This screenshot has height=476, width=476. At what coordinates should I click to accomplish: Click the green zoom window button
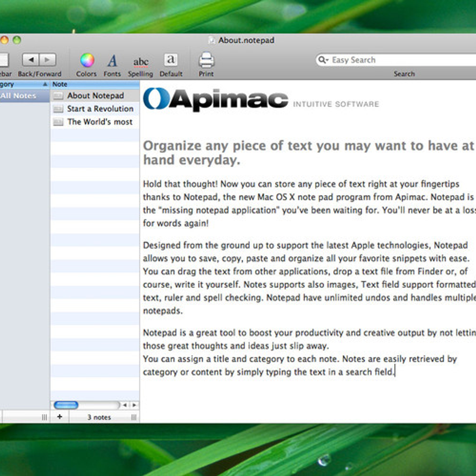(17, 40)
